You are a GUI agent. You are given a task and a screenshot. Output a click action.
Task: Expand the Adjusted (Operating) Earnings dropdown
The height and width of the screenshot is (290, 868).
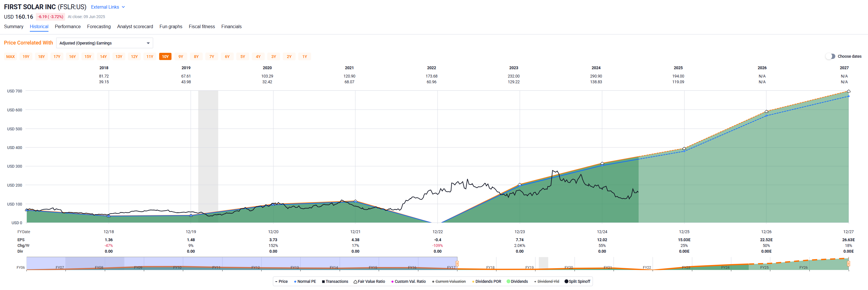tap(104, 43)
